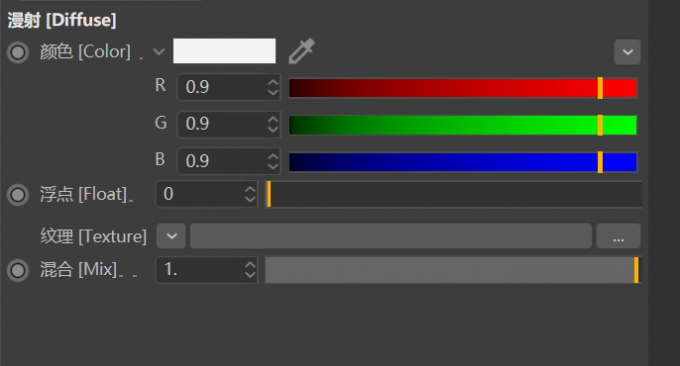The image size is (680, 366).
Task: Click the blue B channel slider
Action: click(463, 162)
